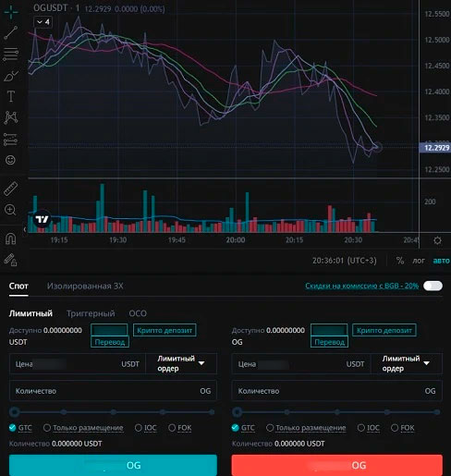
Task: Click the teal buy OG button
Action: [113, 465]
